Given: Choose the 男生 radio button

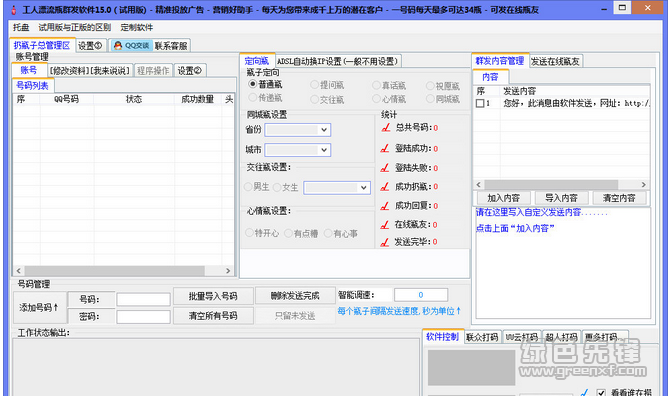Looking at the screenshot, I should 248,187.
